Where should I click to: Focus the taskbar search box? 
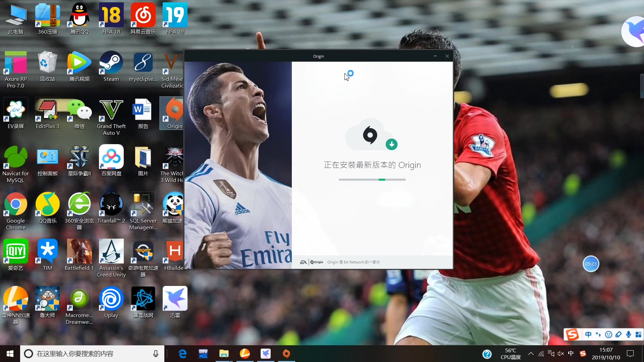(x=92, y=354)
